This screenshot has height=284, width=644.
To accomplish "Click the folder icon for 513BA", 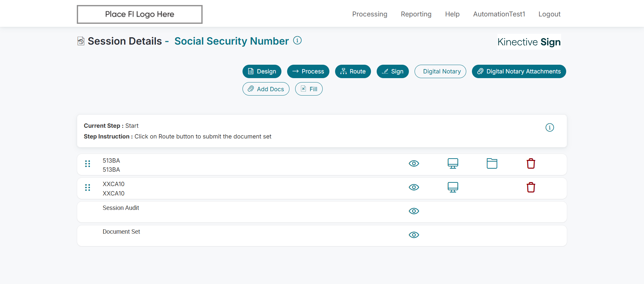I will pyautogui.click(x=492, y=164).
